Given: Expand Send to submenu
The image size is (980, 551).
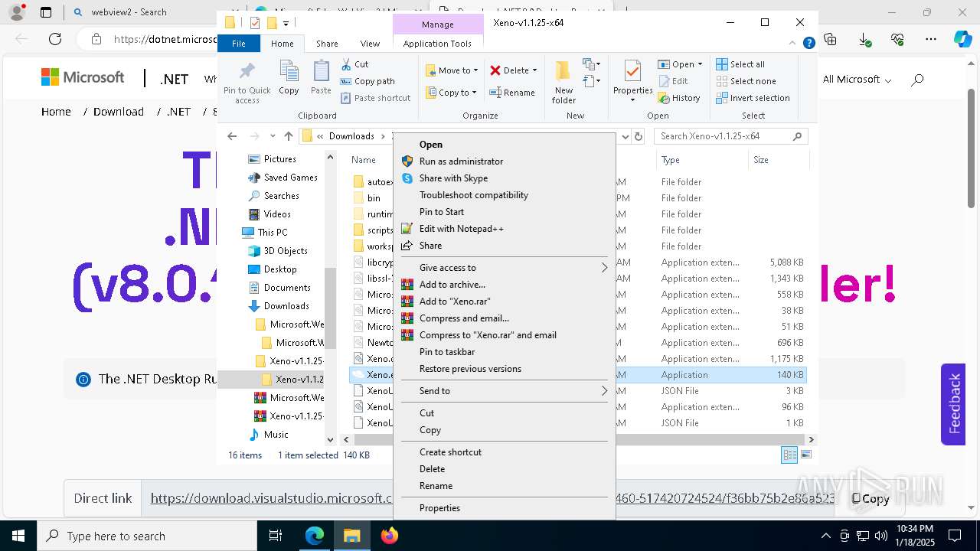Looking at the screenshot, I should click(x=504, y=391).
